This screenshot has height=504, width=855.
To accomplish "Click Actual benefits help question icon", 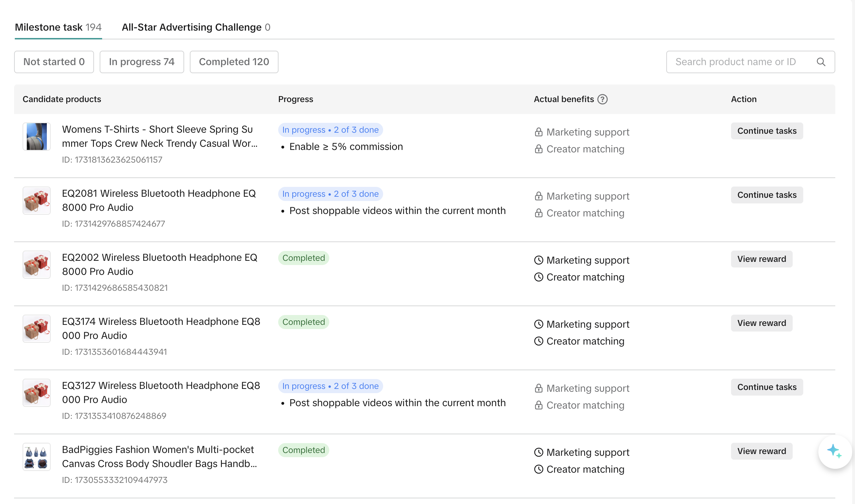I will coord(603,99).
